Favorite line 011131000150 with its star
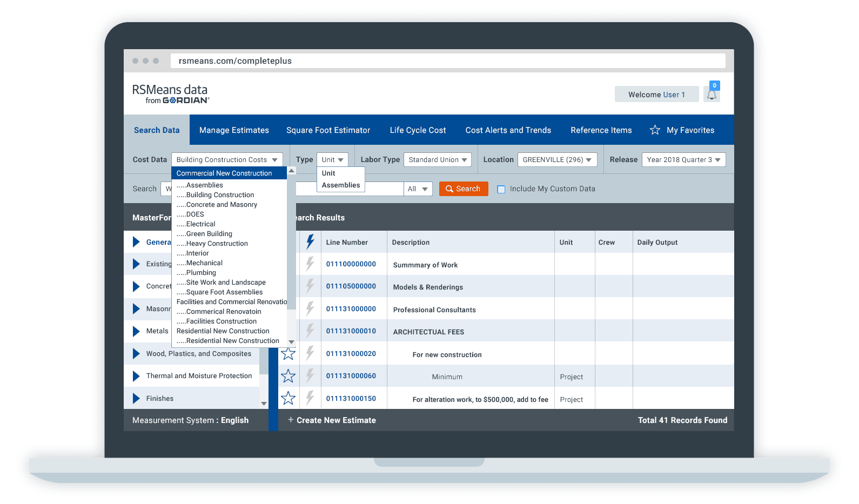Screen dimensions: 859x504 288,399
